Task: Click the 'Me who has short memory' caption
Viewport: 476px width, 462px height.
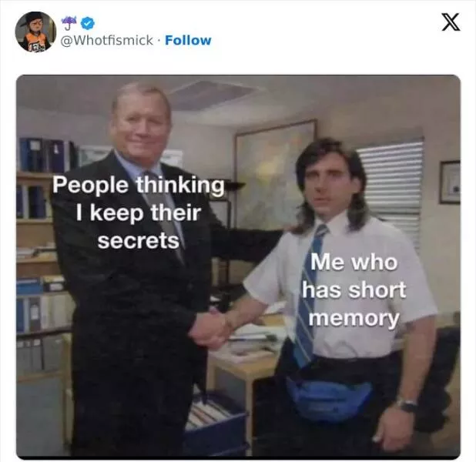Action: point(354,290)
